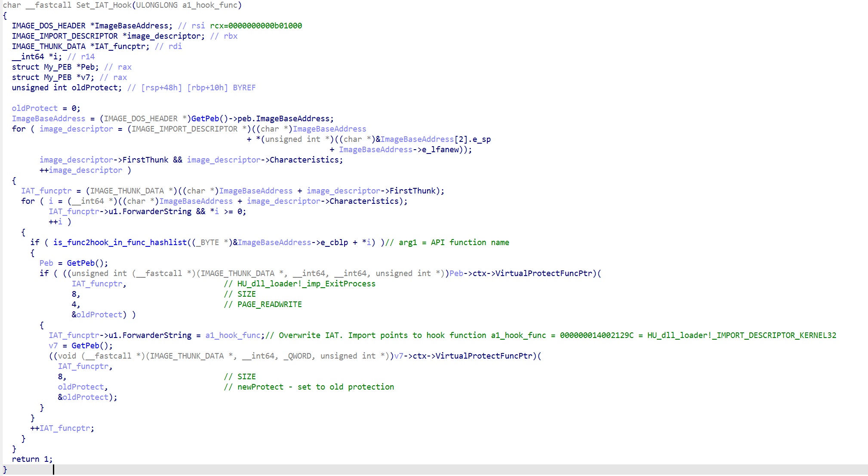Image resolution: width=868 pixels, height=476 pixels.
Task: Select the is_func2hook_in_func_hashlist call
Action: pyautogui.click(x=120, y=243)
